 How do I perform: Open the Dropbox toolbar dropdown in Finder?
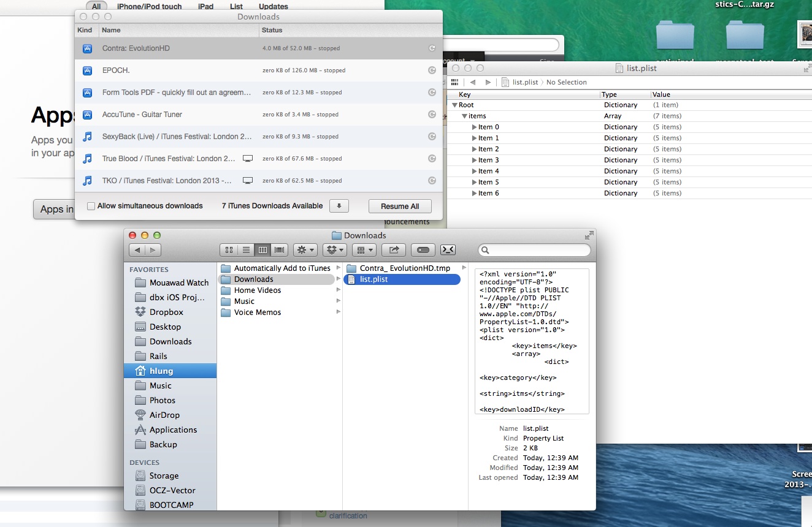coord(334,250)
